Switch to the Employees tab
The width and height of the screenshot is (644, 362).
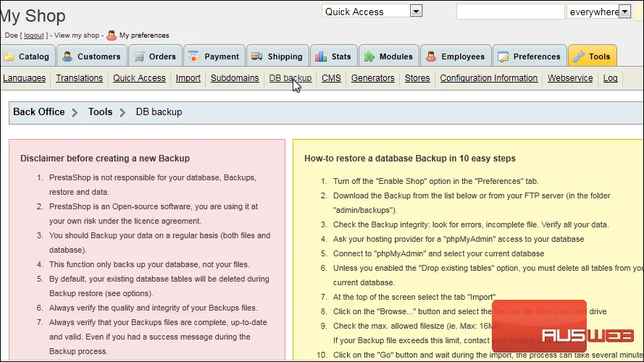point(456,56)
